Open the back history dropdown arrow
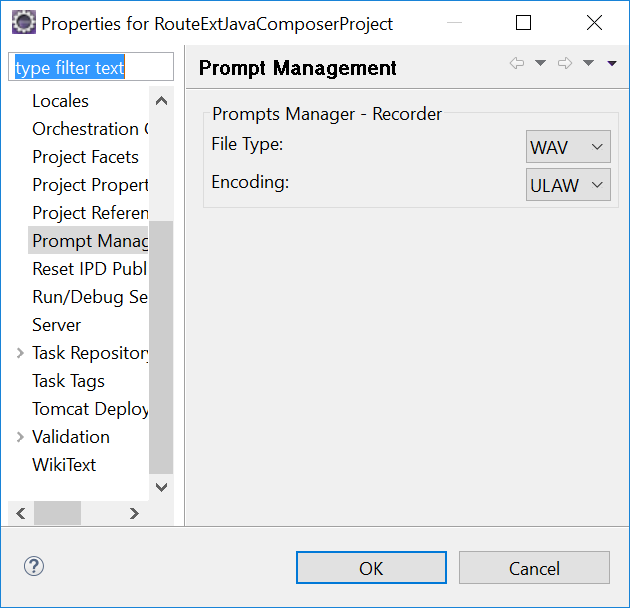The height and width of the screenshot is (608, 630). click(x=541, y=64)
